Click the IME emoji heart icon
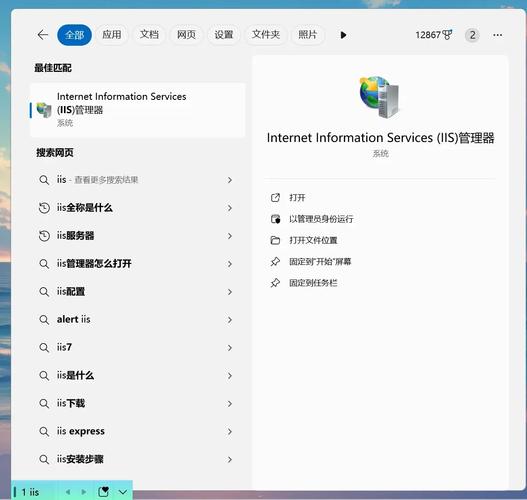 104,492
